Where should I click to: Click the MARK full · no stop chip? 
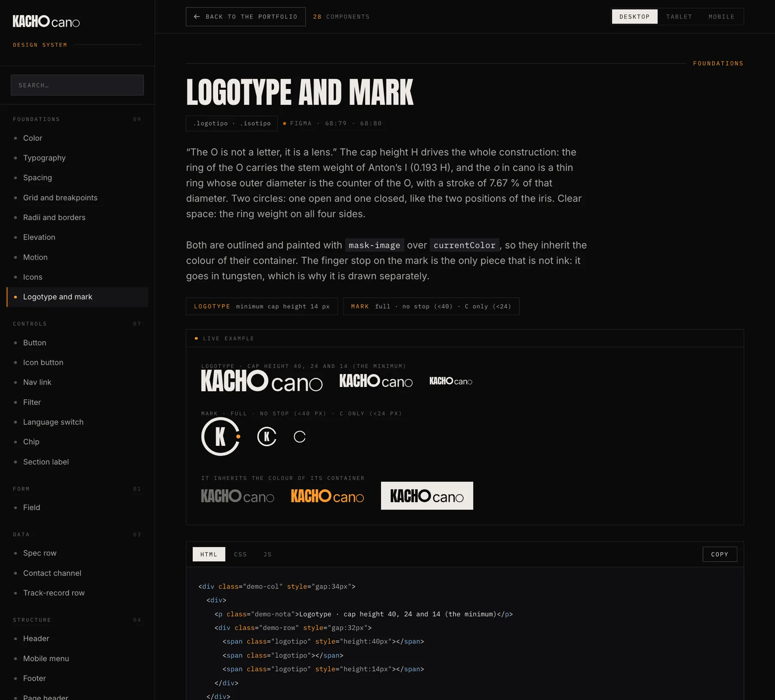(x=431, y=306)
